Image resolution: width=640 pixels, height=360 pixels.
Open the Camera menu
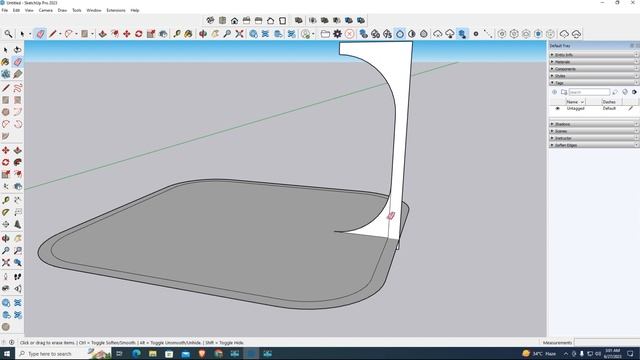coord(45,10)
